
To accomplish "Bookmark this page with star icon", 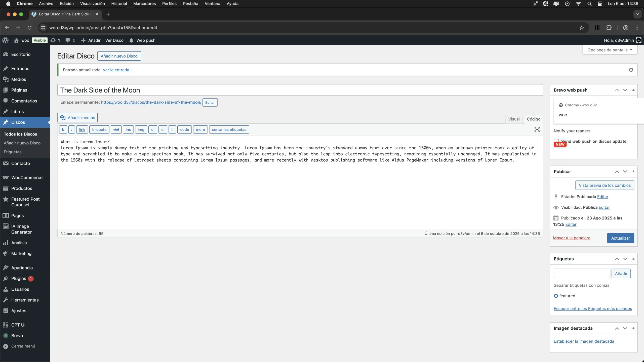I will (x=582, y=28).
